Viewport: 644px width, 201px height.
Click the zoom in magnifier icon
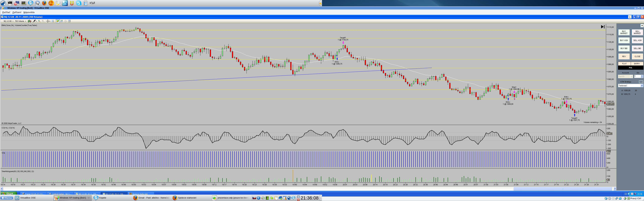point(39,21)
